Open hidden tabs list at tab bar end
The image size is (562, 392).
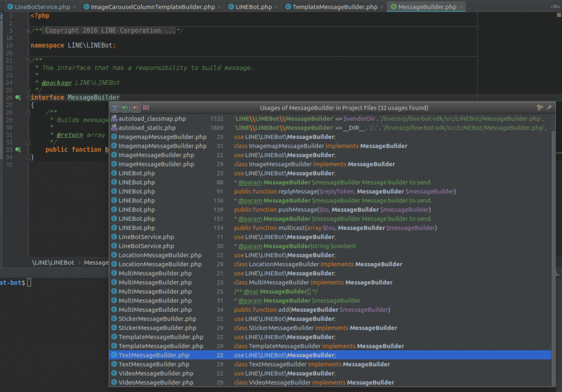(x=554, y=7)
